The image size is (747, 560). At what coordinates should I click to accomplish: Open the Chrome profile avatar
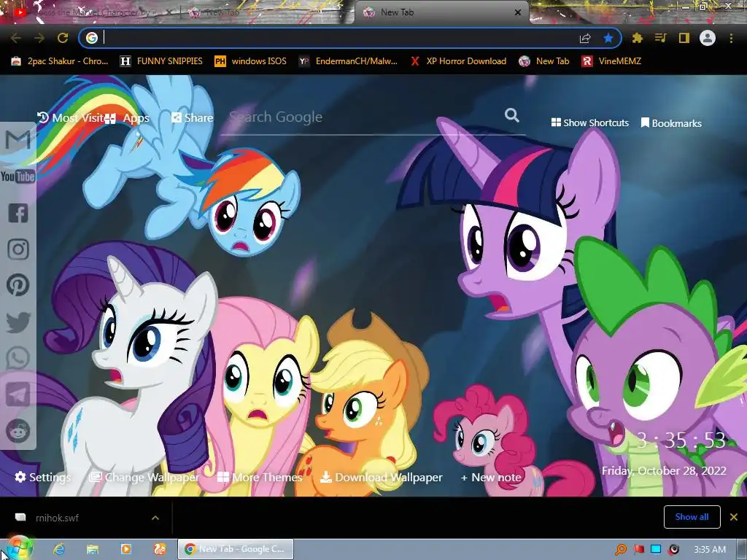[708, 38]
